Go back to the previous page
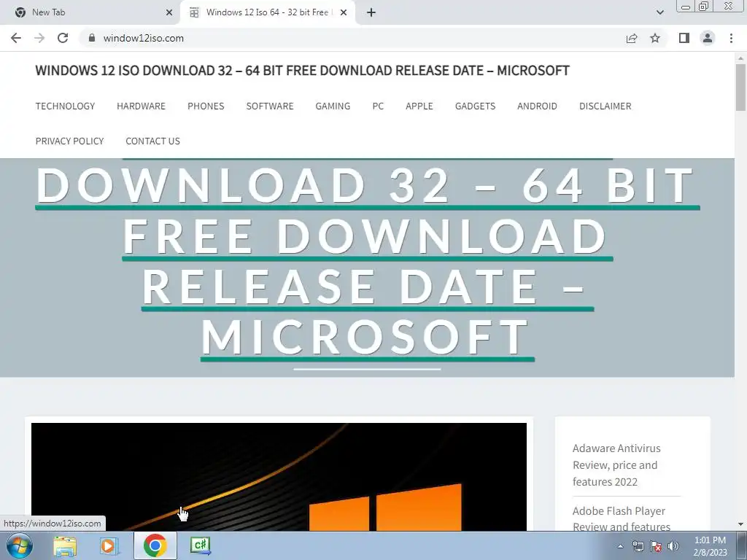This screenshot has height=560, width=747. tap(16, 38)
